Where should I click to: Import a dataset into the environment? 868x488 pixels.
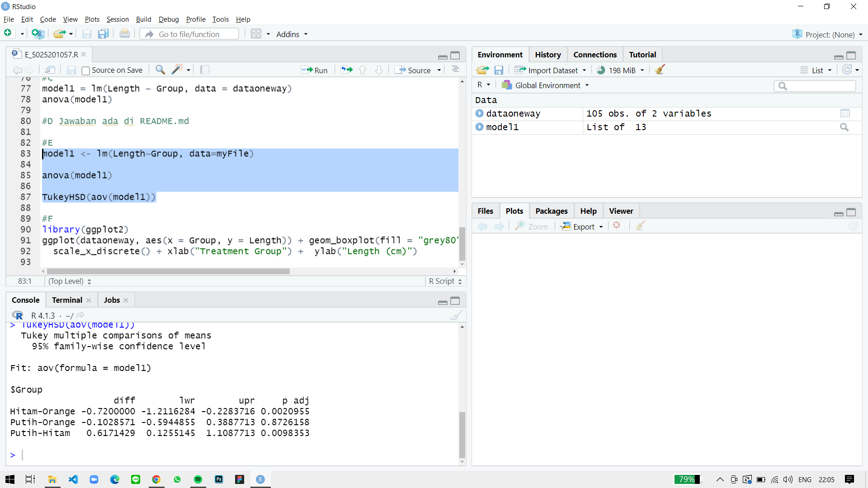(550, 70)
